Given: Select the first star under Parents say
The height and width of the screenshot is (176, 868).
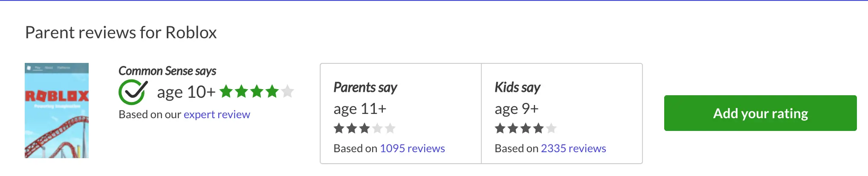Looking at the screenshot, I should coord(339,128).
